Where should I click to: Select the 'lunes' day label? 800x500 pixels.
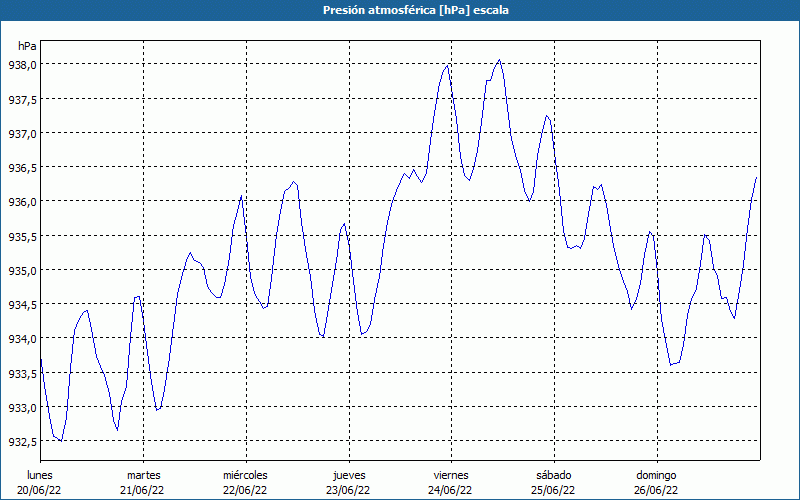click(40, 475)
